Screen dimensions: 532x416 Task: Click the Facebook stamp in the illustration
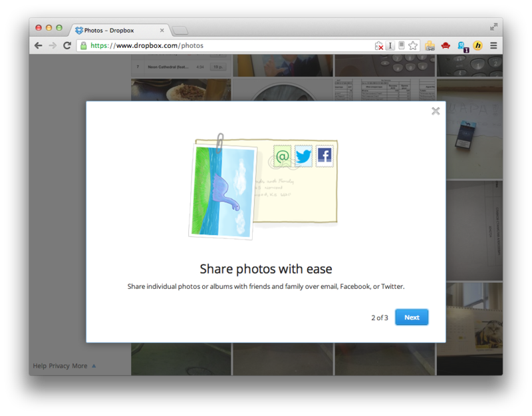(325, 156)
